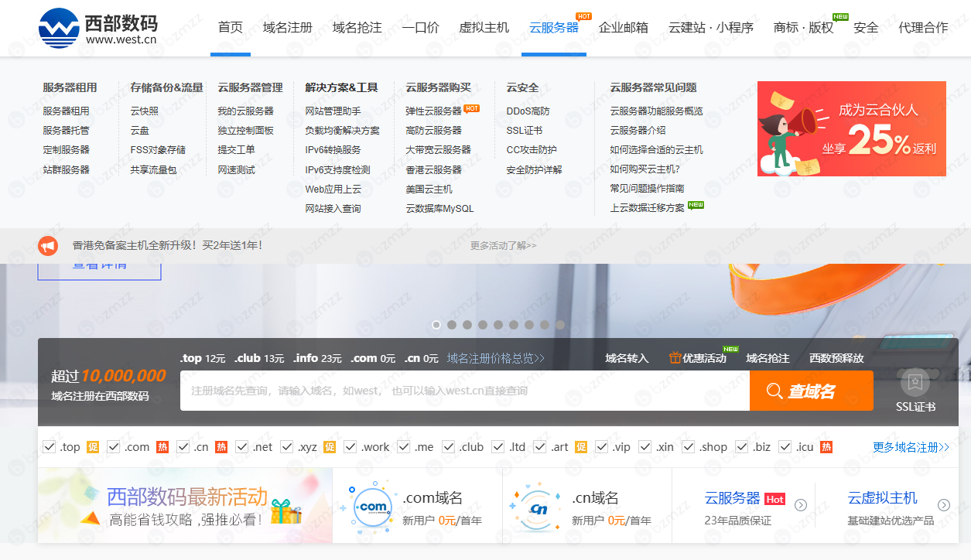971x560 pixels.
Task: Open the 服务器托管 link
Action: click(67, 131)
